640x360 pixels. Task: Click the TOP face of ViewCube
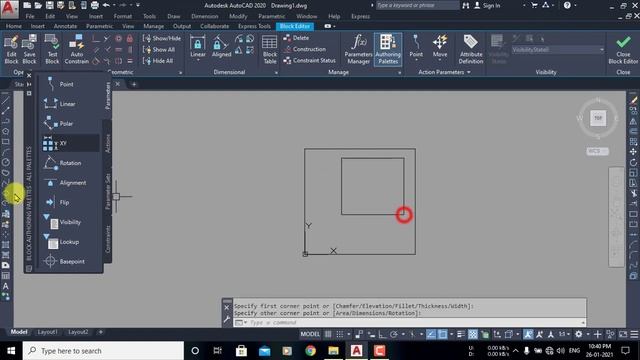[x=598, y=118]
